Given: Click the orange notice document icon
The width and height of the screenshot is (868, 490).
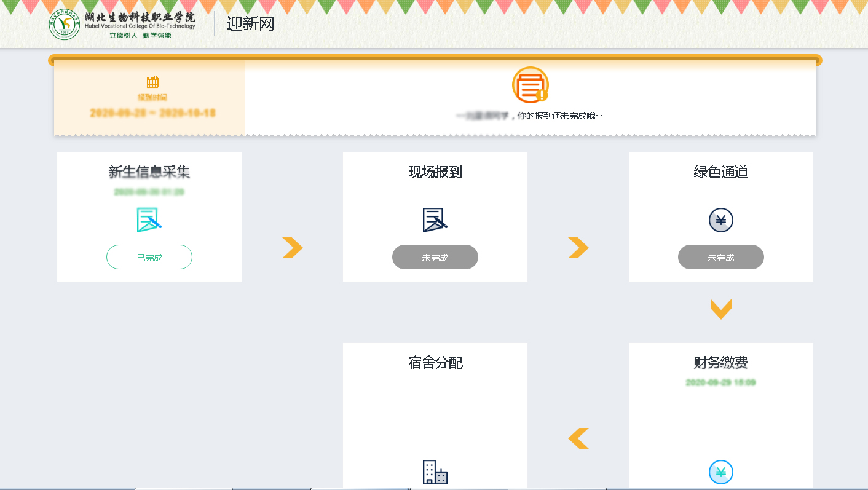Looking at the screenshot, I should click(x=530, y=85).
